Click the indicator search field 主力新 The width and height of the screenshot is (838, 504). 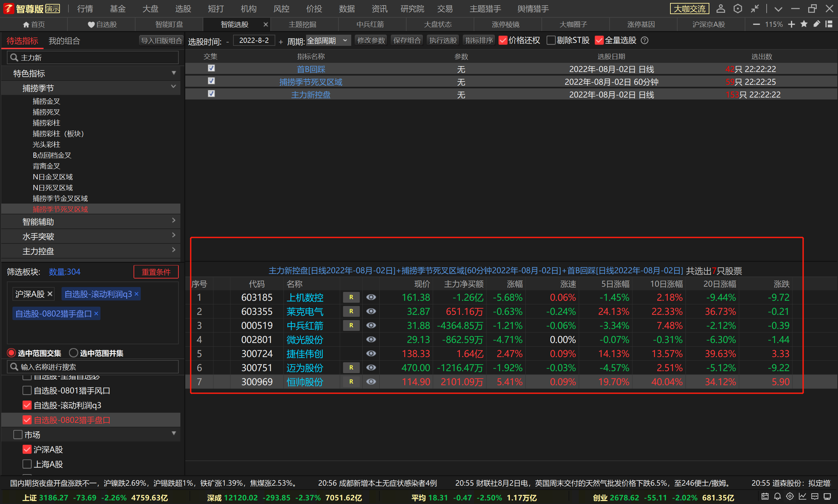92,57
